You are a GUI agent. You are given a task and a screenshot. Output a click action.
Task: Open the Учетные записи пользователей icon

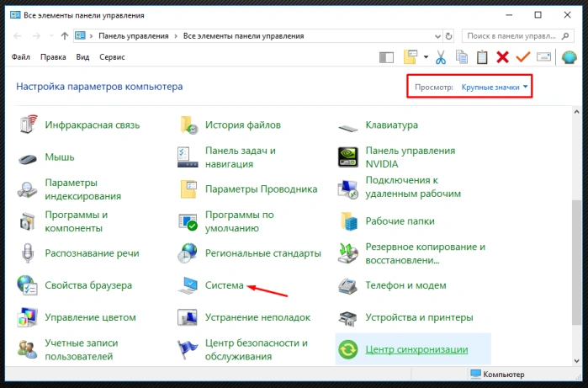(28, 349)
